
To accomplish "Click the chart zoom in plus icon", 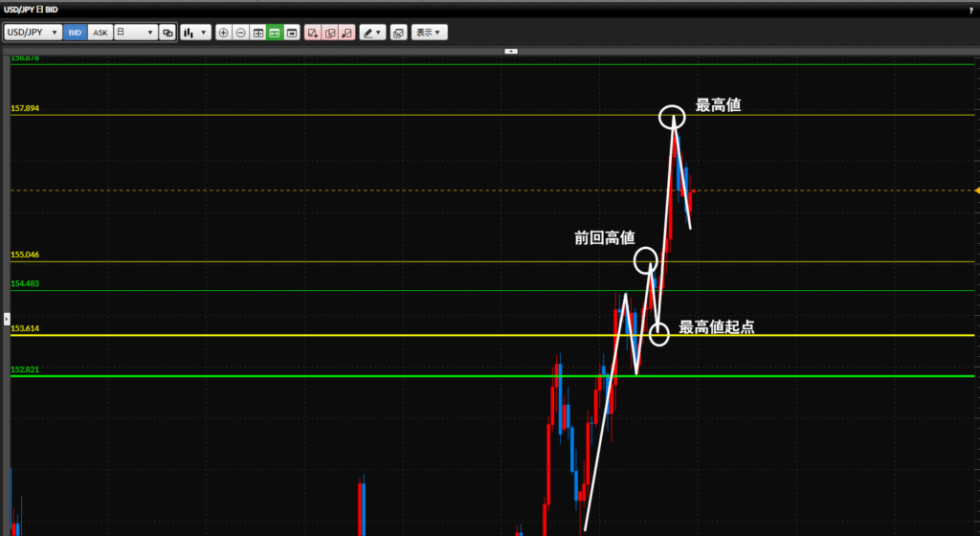I will (x=224, y=33).
